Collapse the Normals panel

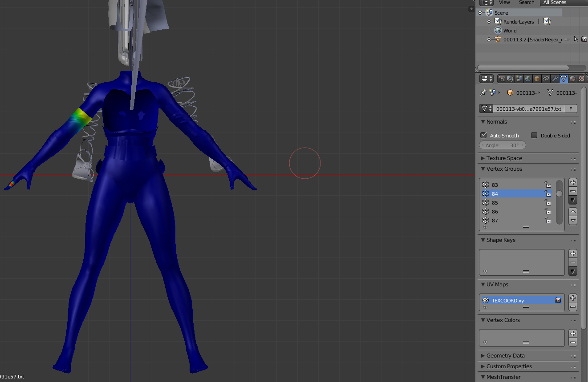coord(483,122)
